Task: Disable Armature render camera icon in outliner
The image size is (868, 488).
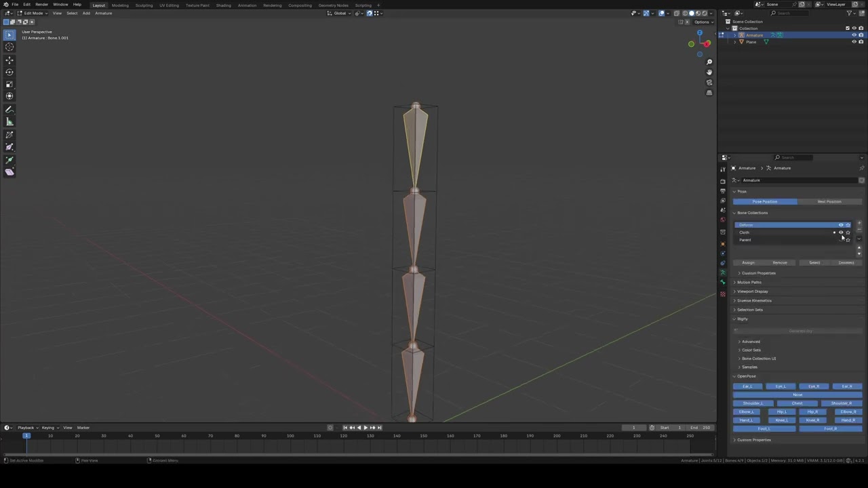Action: coord(861,35)
